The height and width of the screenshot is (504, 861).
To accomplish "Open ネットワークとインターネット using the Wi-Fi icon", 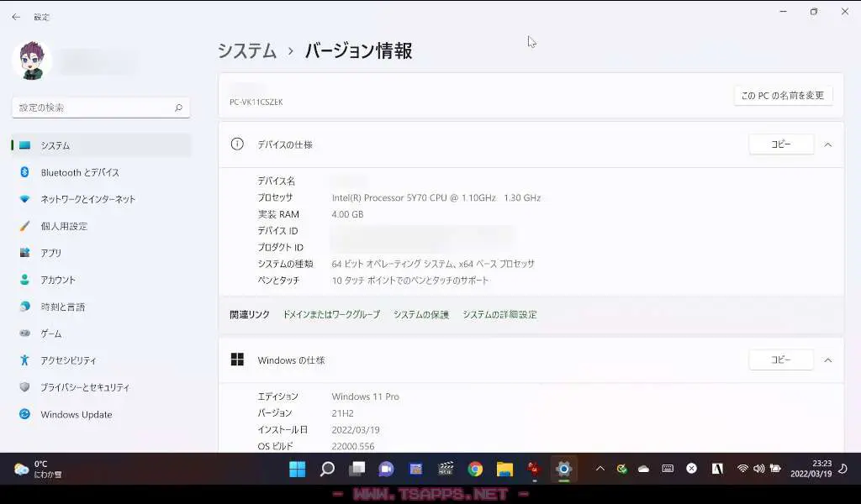I will point(26,199).
